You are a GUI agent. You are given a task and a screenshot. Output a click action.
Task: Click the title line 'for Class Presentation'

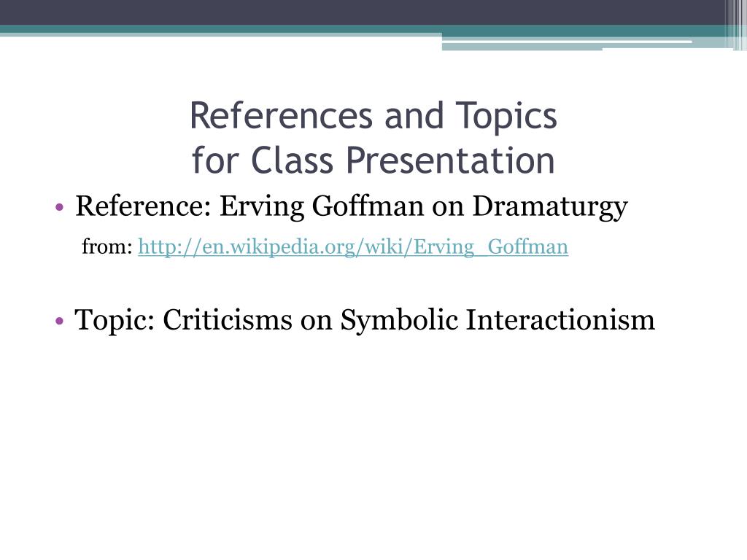(373, 160)
